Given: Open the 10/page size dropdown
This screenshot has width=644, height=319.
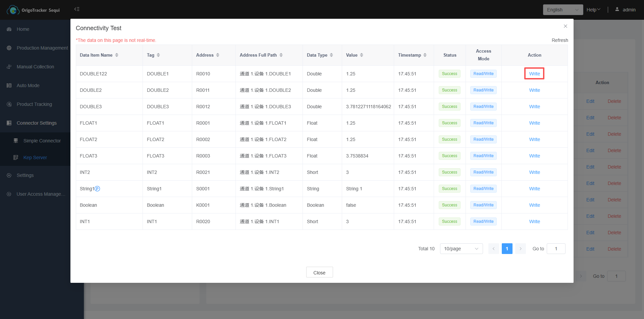Looking at the screenshot, I should point(461,249).
